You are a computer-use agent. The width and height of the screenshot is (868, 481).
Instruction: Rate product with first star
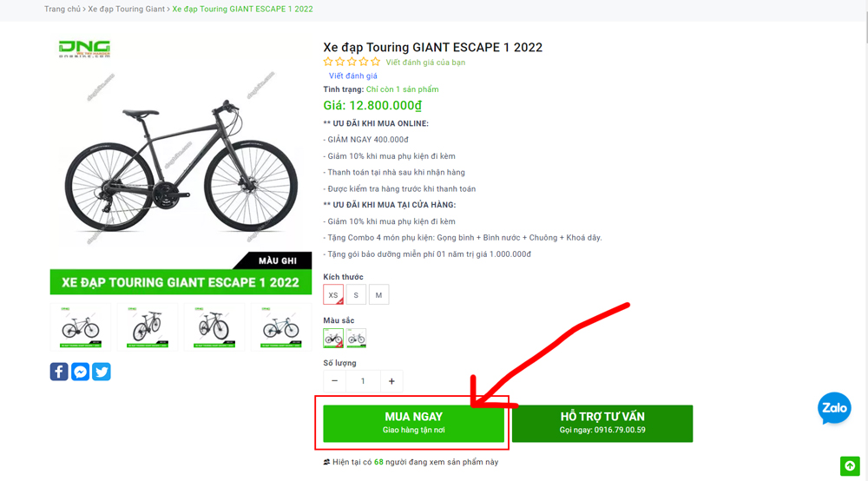point(328,62)
